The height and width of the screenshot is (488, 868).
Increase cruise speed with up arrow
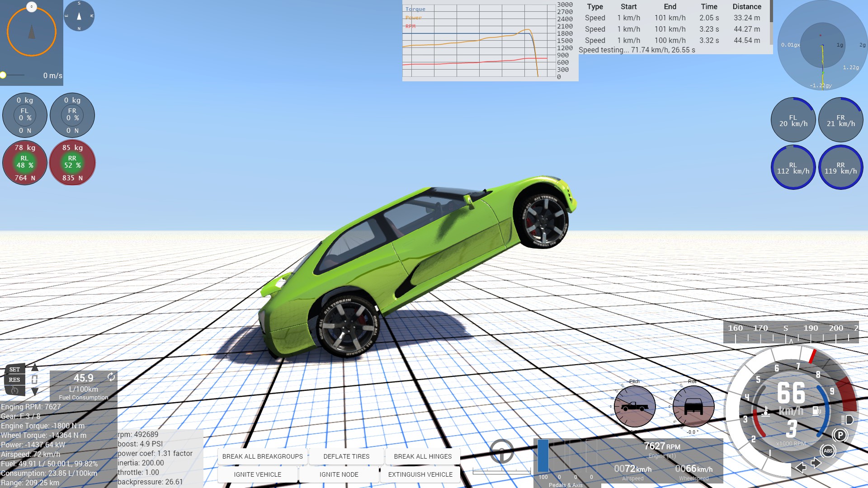point(35,367)
